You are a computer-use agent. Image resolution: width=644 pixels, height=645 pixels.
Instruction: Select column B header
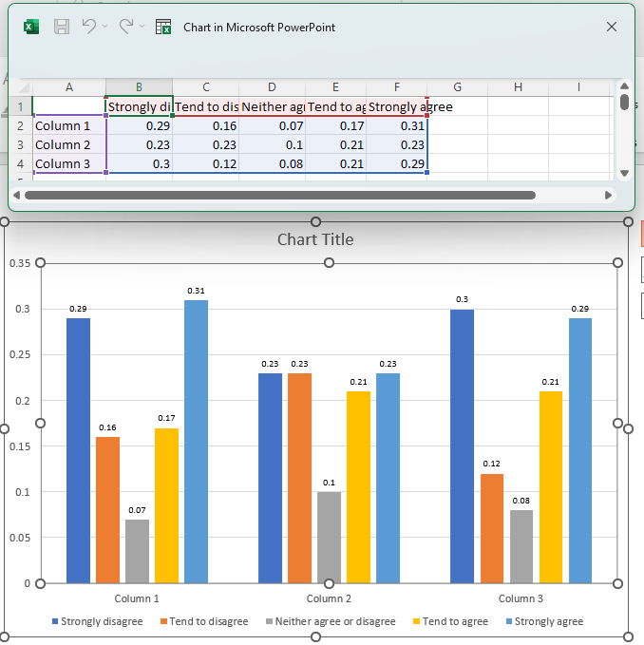[x=139, y=87]
